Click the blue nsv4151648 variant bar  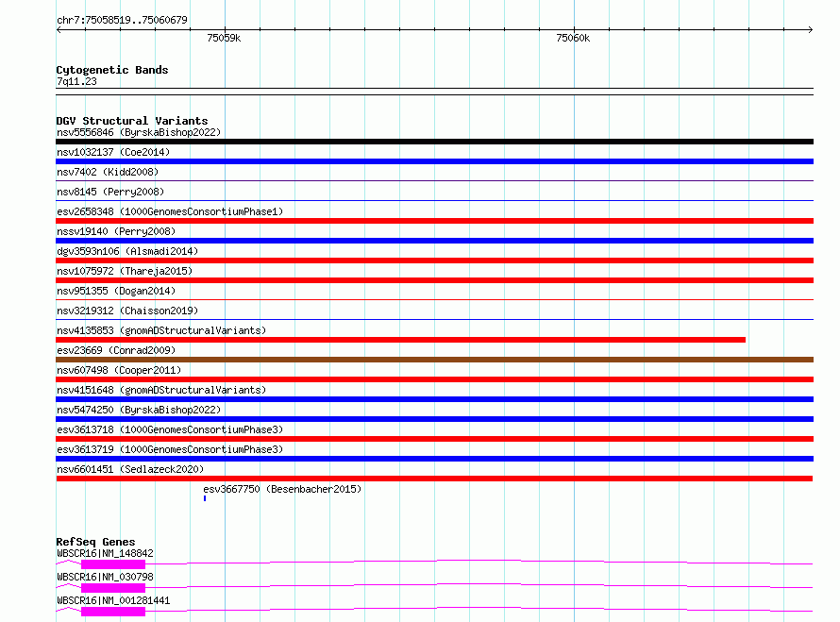point(434,399)
